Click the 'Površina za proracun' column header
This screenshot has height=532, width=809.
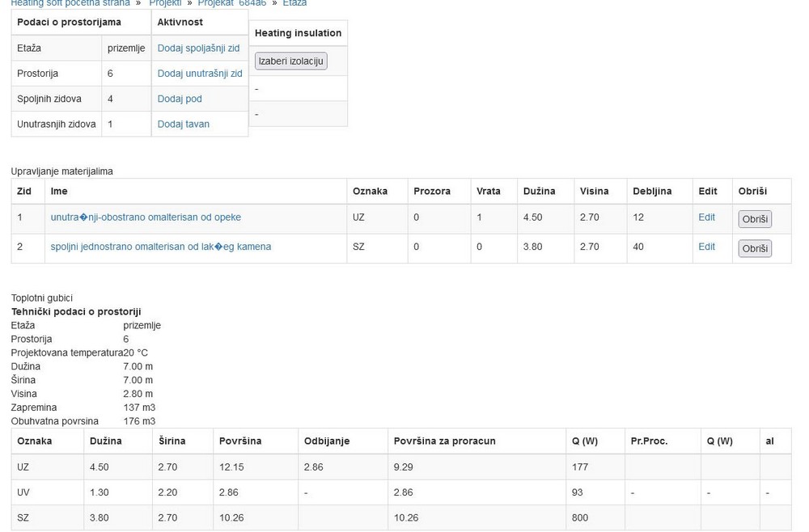point(444,441)
